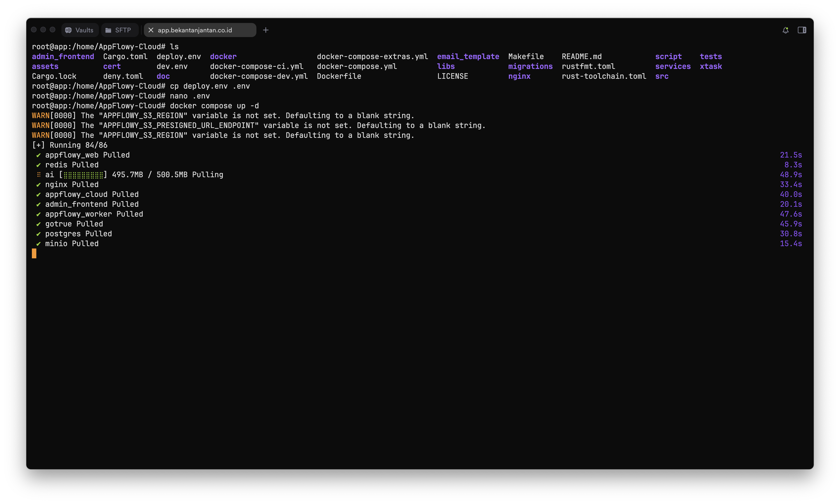
Task: Click the assets directory name
Action: 45,66
